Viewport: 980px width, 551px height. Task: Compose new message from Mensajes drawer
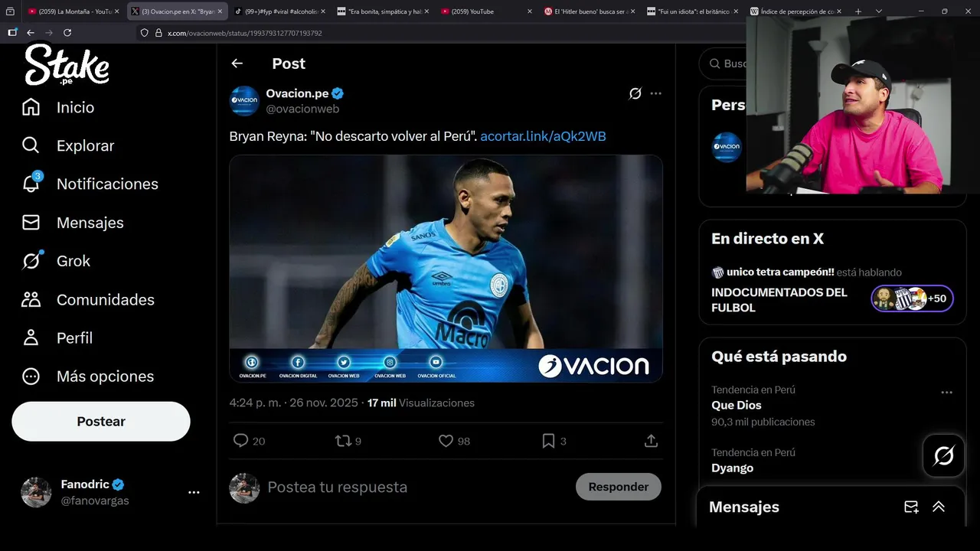click(911, 507)
